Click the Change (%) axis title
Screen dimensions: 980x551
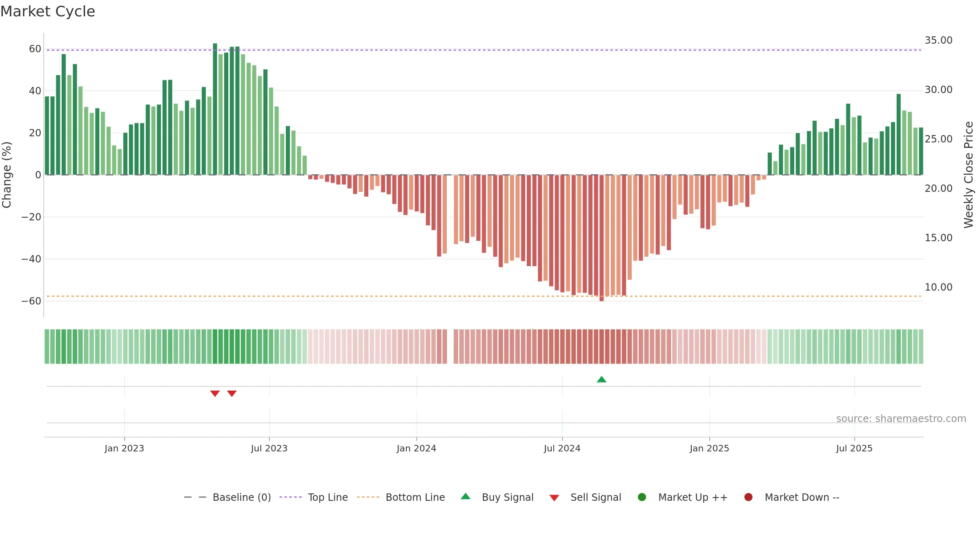pyautogui.click(x=7, y=175)
